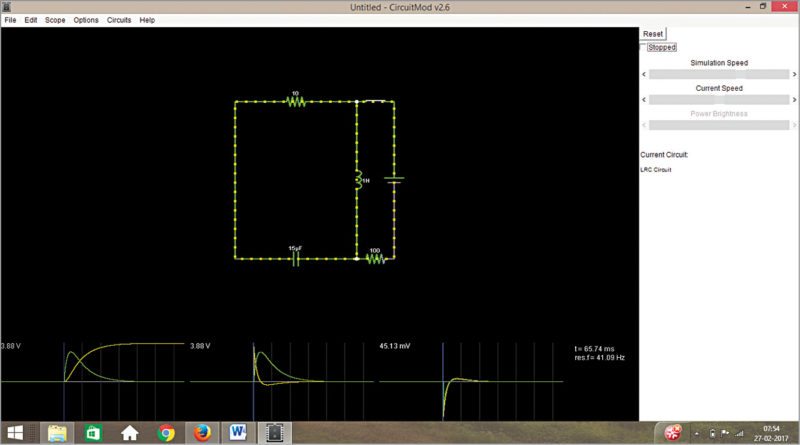Click the 10 ohm resistor in the circuit
This screenshot has width=800, height=445.
click(295, 101)
